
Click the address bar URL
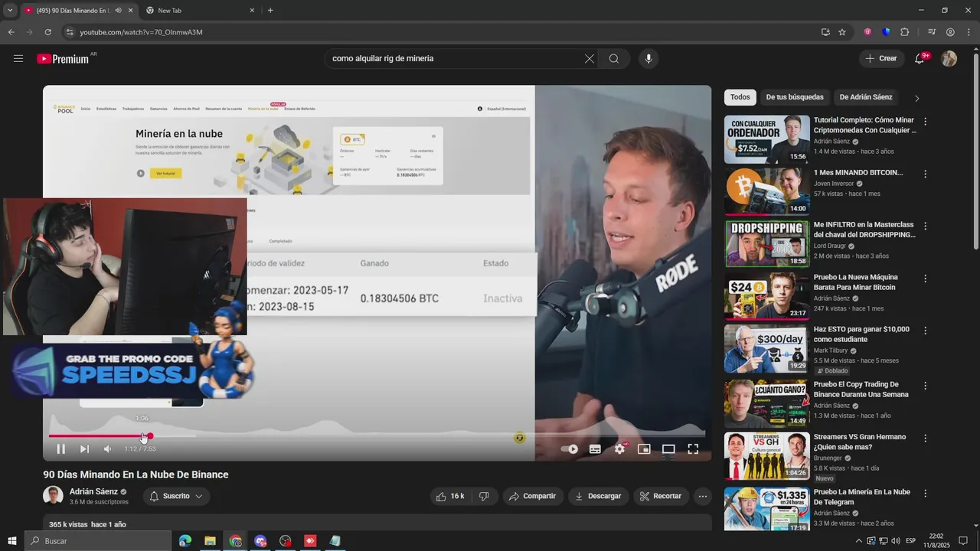pos(141,32)
